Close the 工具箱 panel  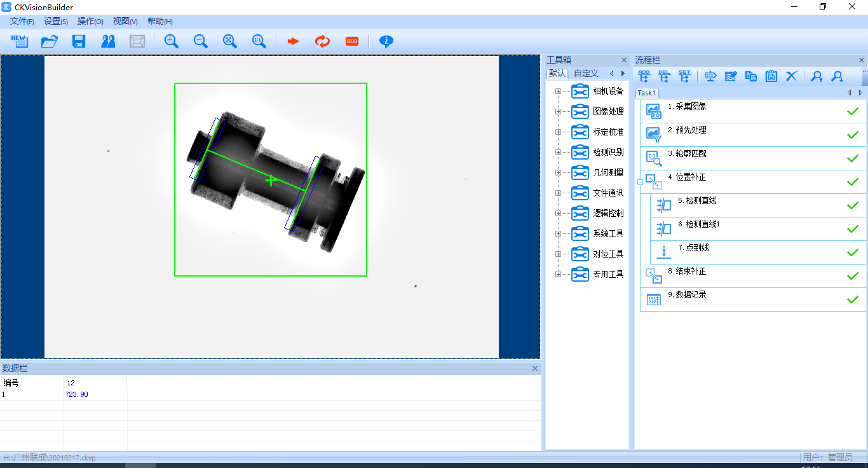coord(623,60)
